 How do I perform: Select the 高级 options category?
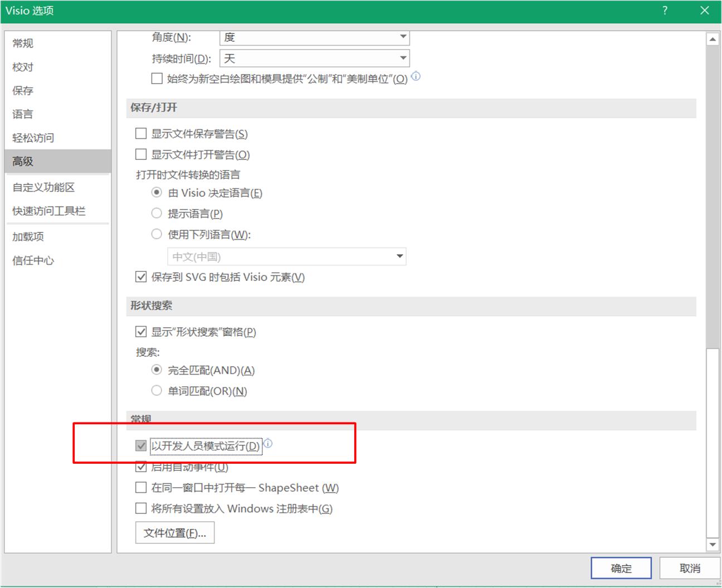click(58, 161)
